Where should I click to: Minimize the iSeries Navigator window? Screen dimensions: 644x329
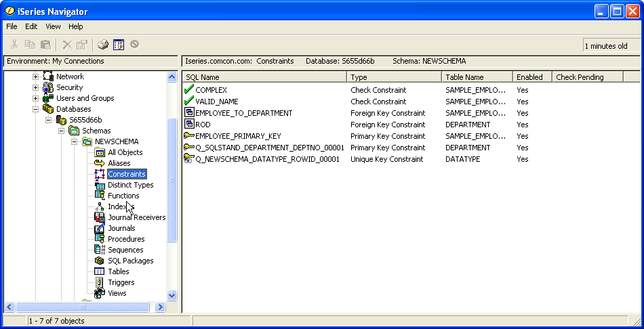601,11
